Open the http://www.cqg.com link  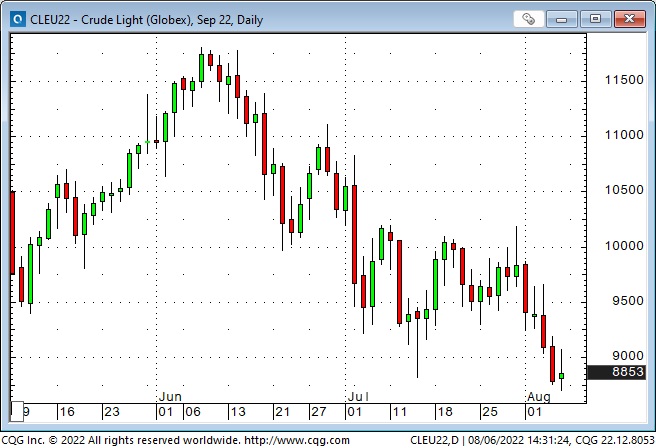coord(297,440)
